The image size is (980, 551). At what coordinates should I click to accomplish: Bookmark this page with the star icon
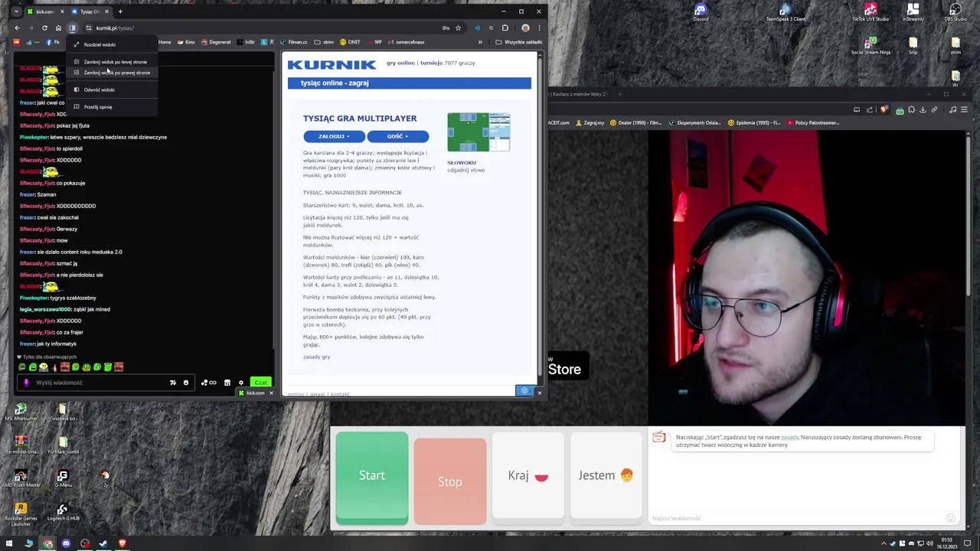[458, 28]
